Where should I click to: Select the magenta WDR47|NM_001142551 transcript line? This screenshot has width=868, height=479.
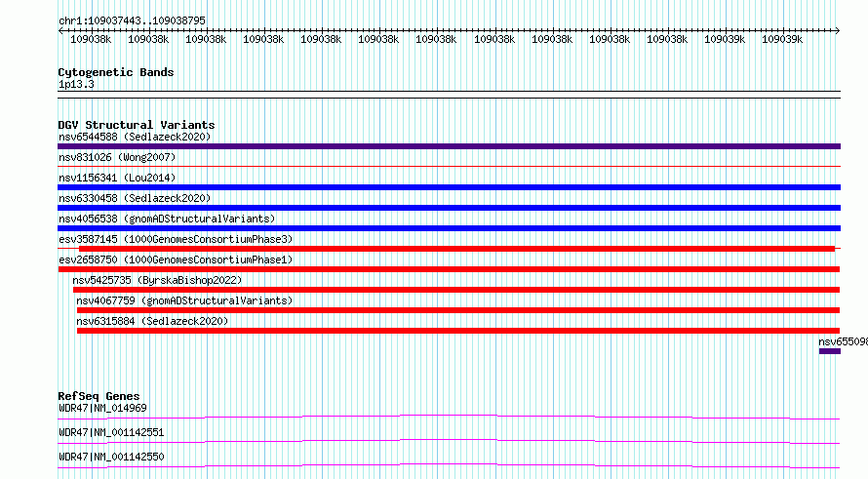click(449, 441)
